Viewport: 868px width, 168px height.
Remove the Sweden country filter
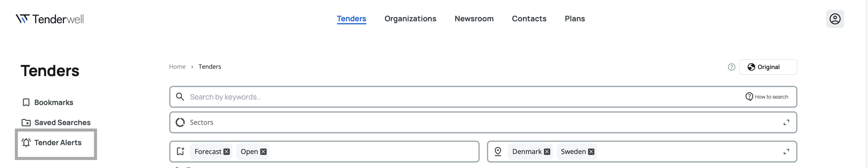point(591,152)
